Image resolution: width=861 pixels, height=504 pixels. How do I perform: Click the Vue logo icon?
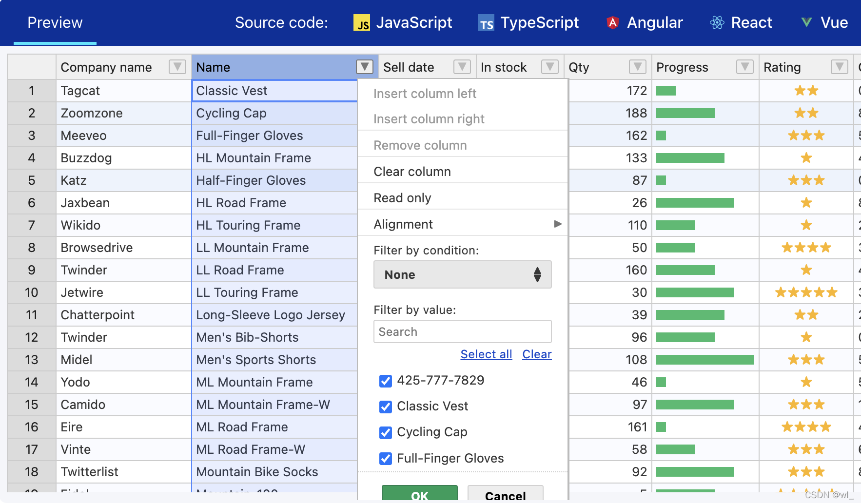pyautogui.click(x=806, y=22)
